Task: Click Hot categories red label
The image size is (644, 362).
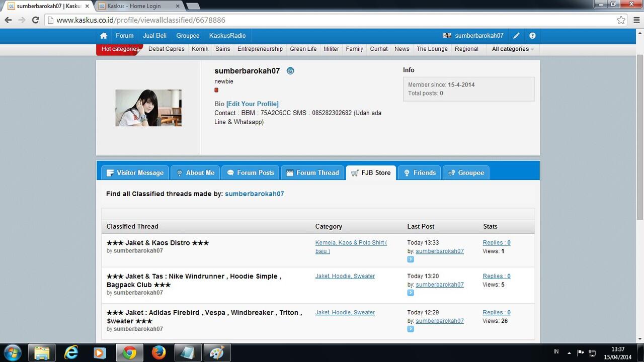Action: [x=120, y=49]
